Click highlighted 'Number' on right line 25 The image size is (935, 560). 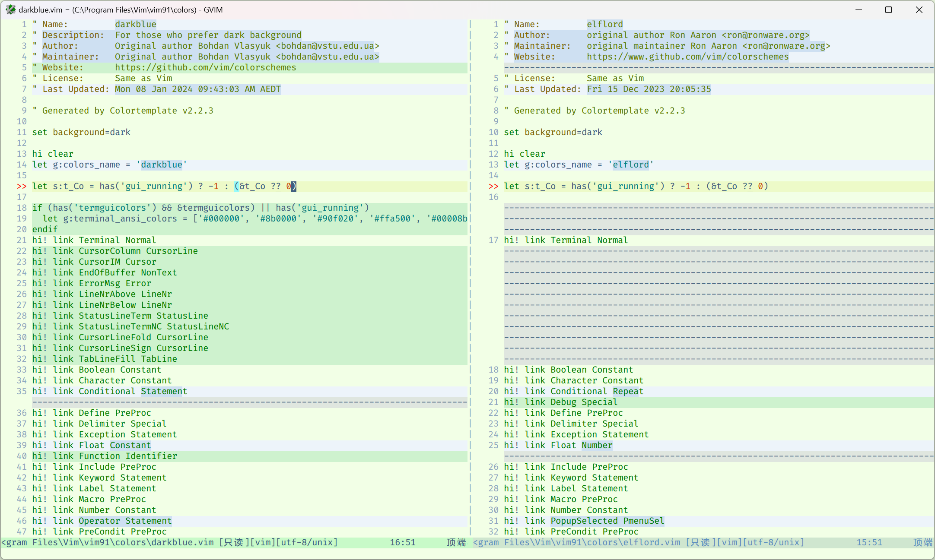[x=597, y=446]
